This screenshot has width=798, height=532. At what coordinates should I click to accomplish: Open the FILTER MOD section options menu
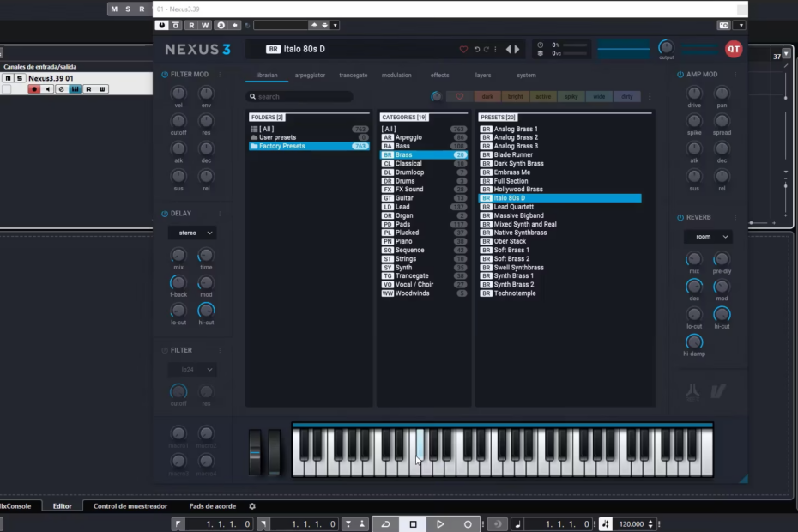coord(220,75)
